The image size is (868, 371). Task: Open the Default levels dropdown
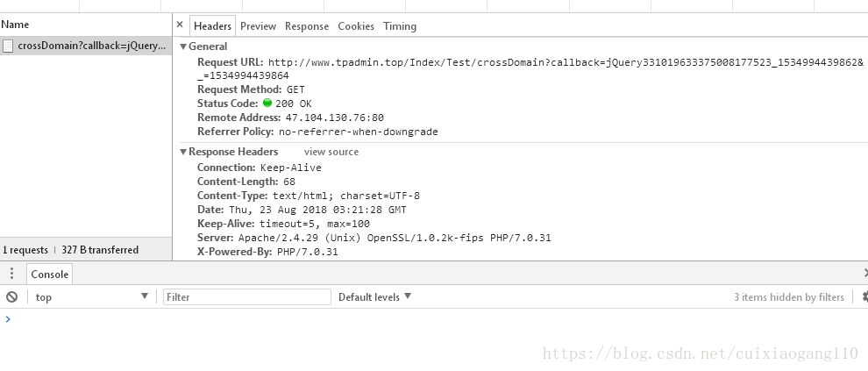375,297
